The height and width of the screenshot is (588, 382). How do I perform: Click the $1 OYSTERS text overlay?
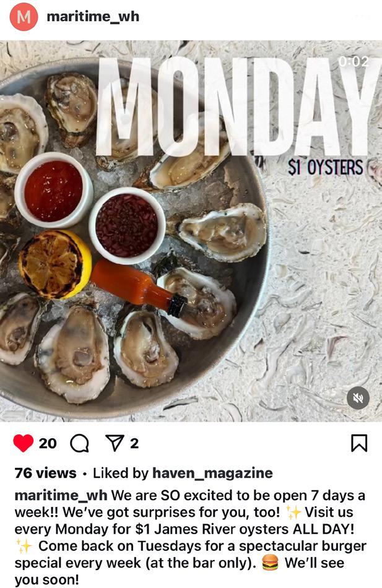[325, 167]
